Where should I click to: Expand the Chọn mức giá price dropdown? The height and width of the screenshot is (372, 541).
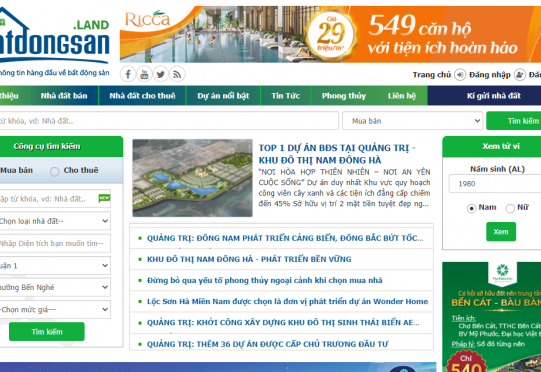pos(55,310)
